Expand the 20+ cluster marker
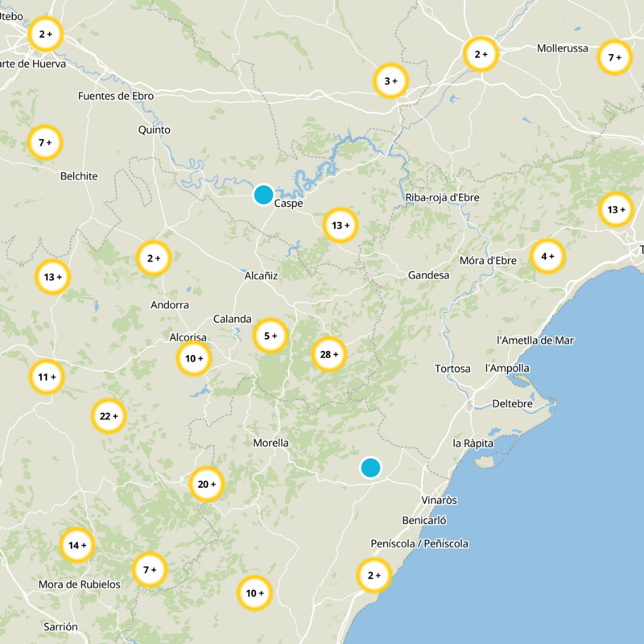This screenshot has width=644, height=644. 207,485
